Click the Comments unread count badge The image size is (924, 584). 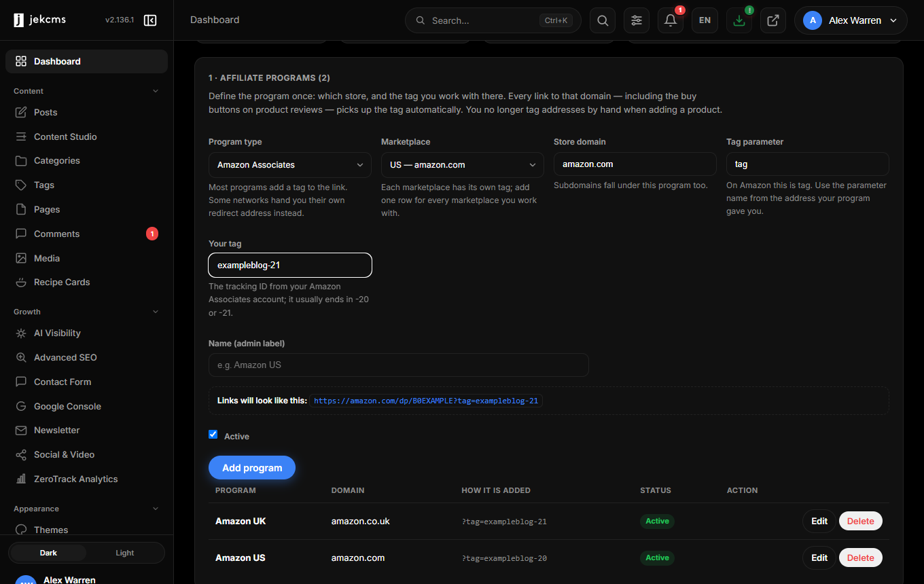pyautogui.click(x=152, y=234)
